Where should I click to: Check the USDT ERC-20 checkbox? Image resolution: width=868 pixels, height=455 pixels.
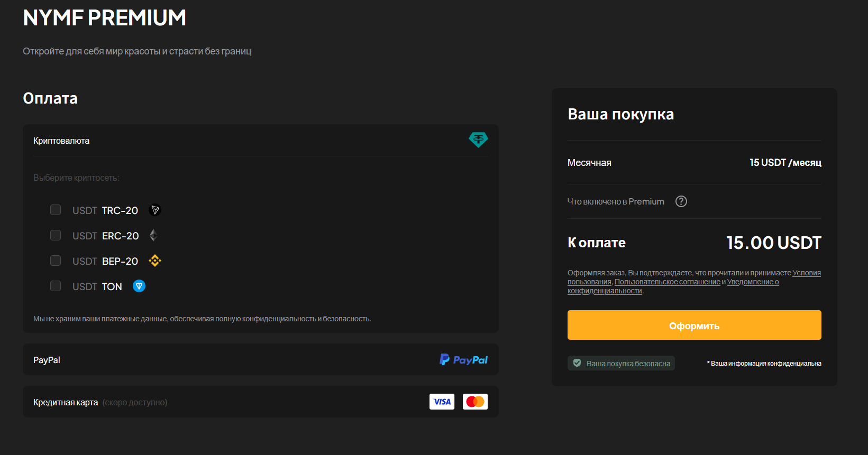(x=56, y=235)
